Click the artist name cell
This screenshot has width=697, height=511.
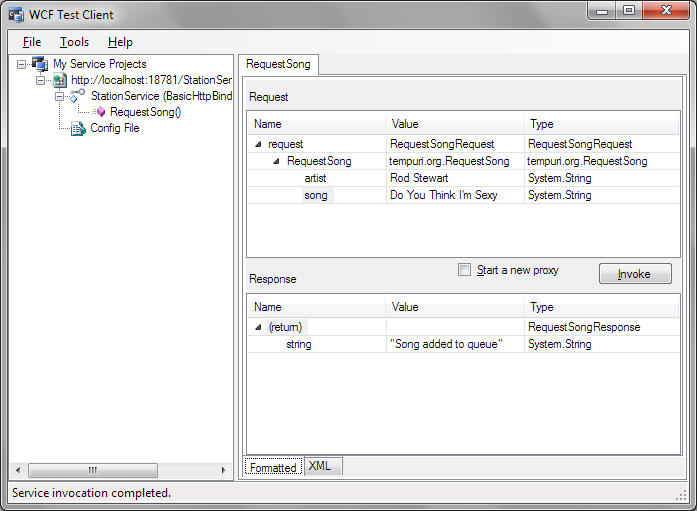pyautogui.click(x=315, y=178)
